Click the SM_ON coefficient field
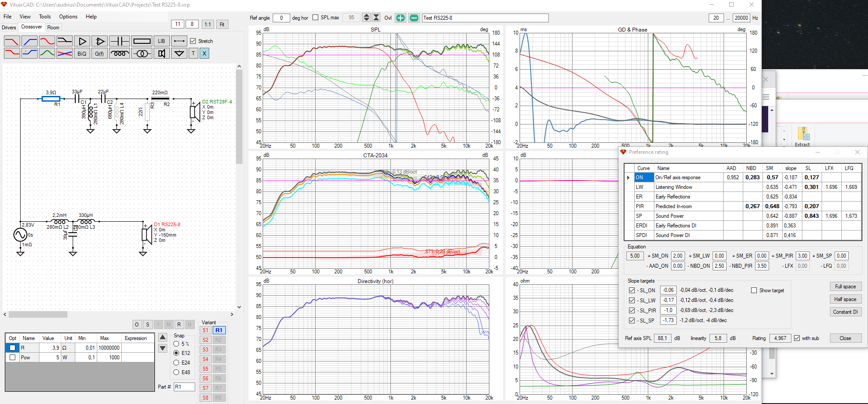 point(678,256)
